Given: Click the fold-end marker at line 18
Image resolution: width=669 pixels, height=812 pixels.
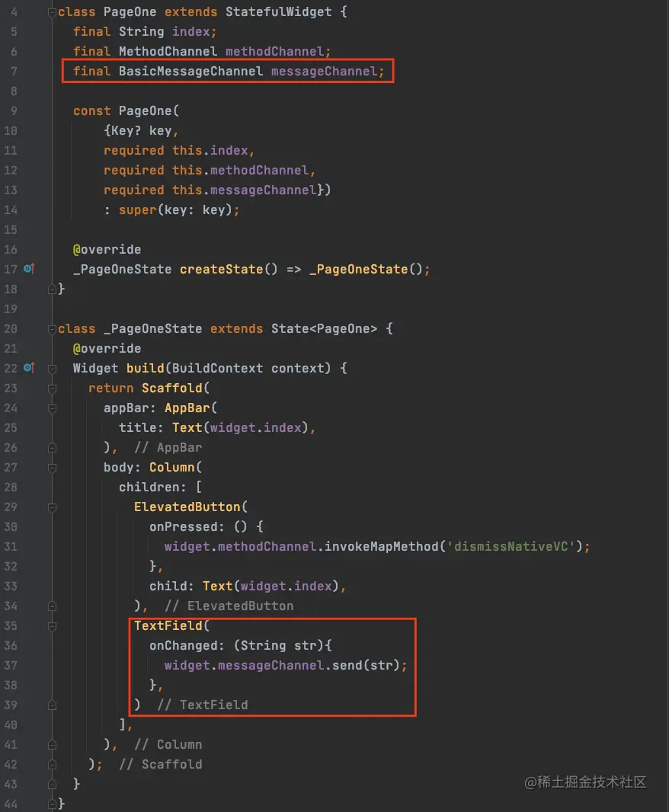Looking at the screenshot, I should [52, 289].
